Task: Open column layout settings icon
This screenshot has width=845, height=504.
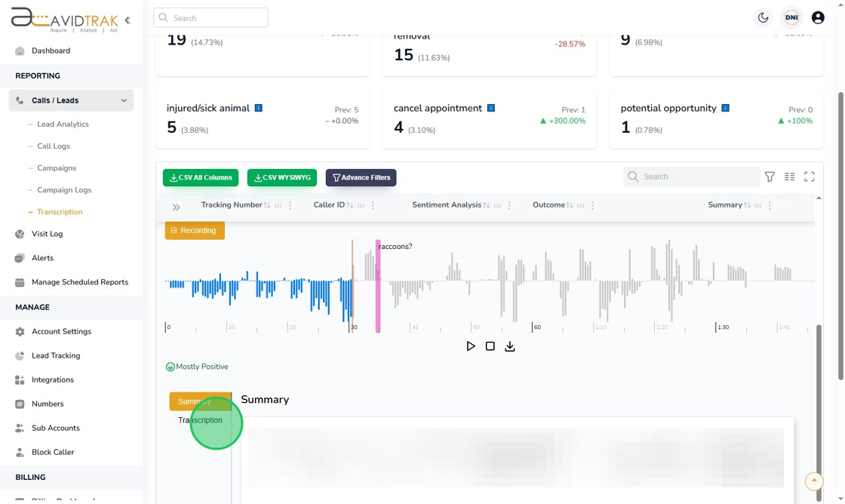Action: pyautogui.click(x=789, y=177)
